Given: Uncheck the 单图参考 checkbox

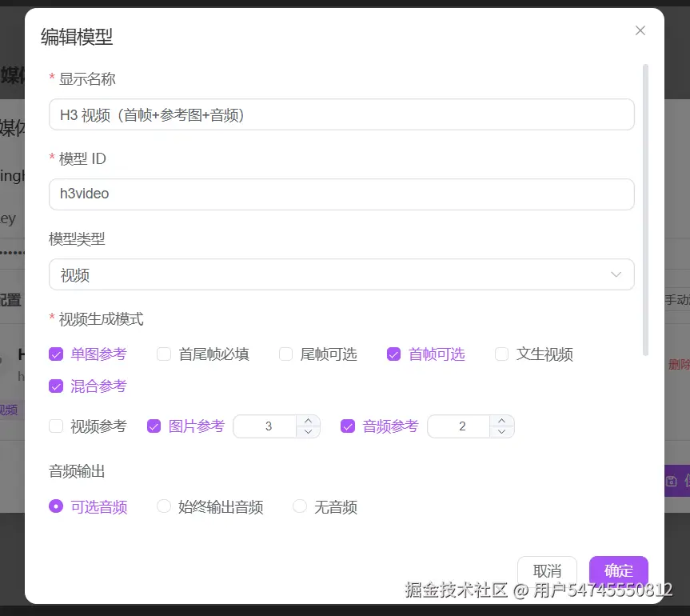Looking at the screenshot, I should click(x=56, y=354).
